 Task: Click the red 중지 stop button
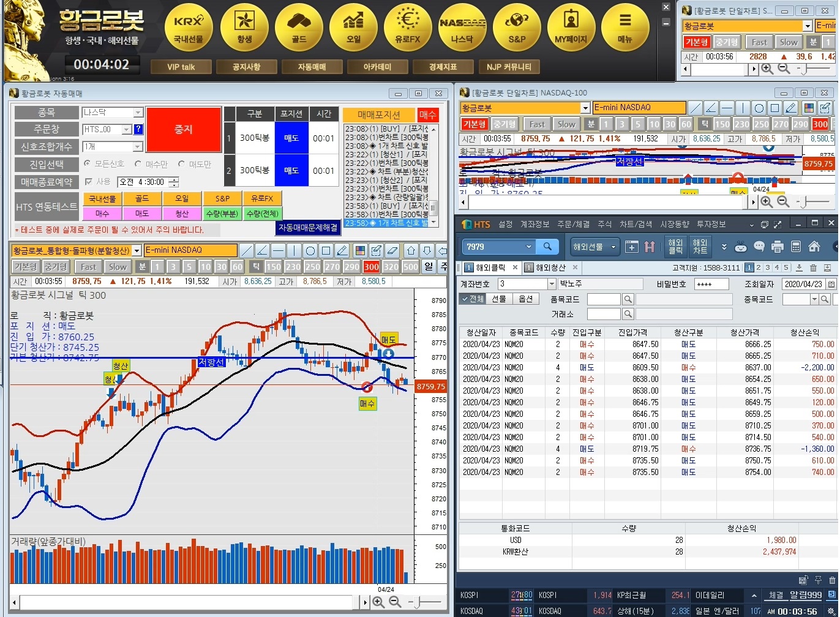[184, 130]
